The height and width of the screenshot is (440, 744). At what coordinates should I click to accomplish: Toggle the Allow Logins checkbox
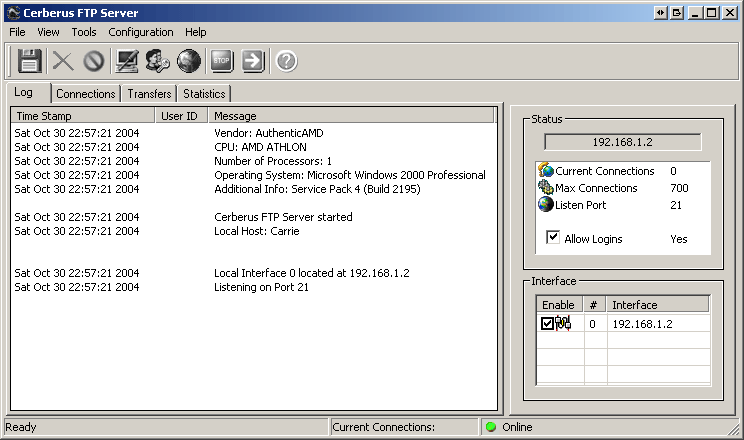553,237
